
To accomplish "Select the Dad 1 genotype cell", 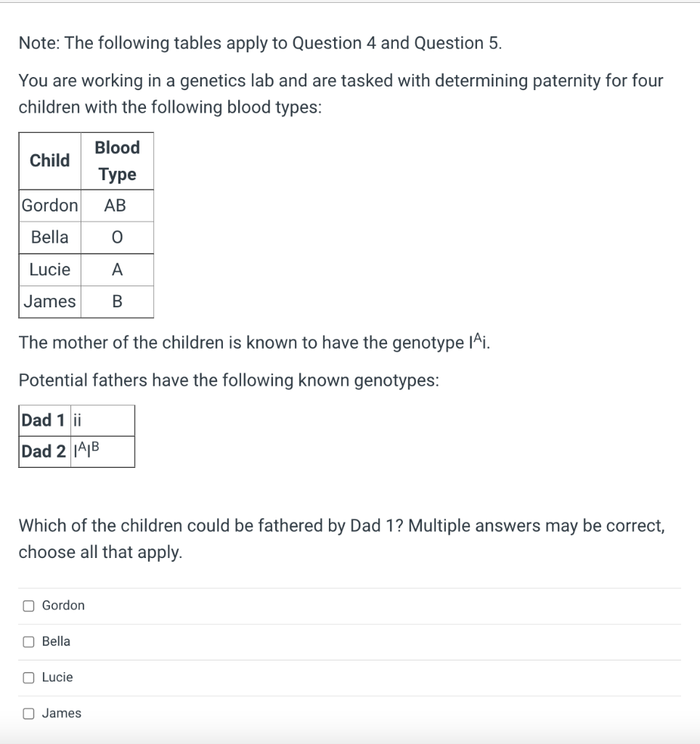I will [102, 420].
